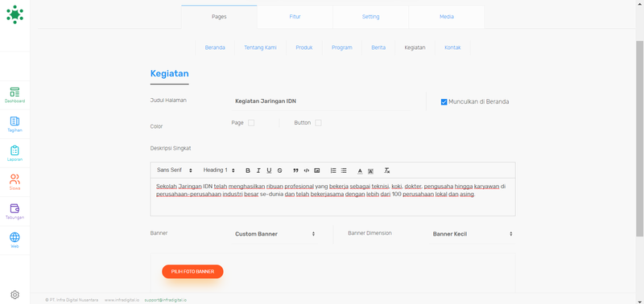Open the Tabungan sidebar section
Image resolution: width=644 pixels, height=304 pixels.
click(x=14, y=212)
